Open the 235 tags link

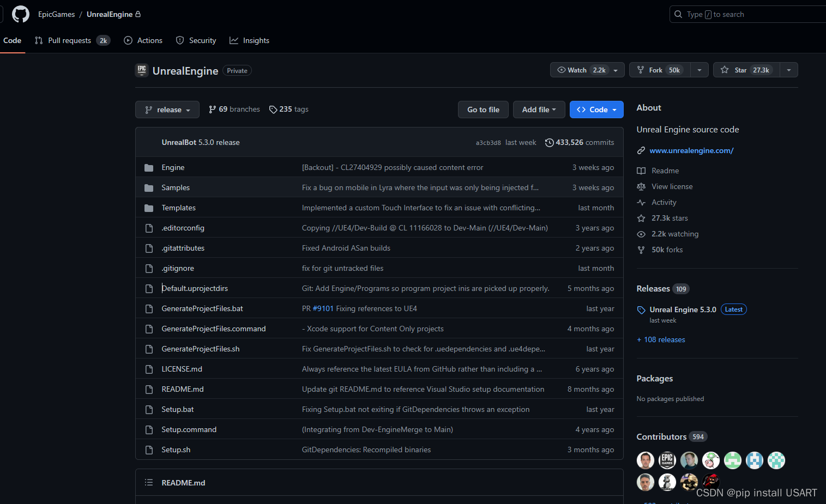pyautogui.click(x=289, y=110)
